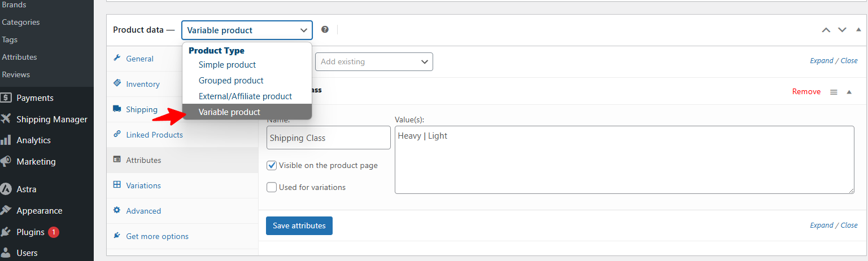
Task: Remove the Shipping Class attribute
Action: coord(806,91)
